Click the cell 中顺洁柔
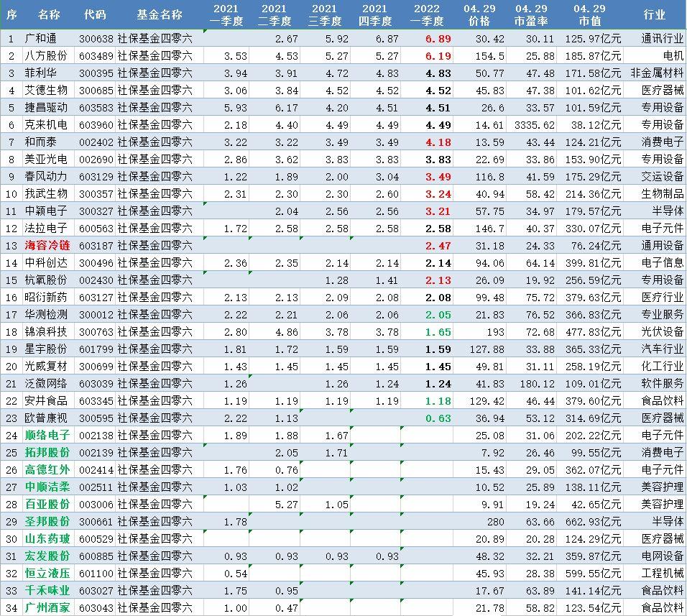The image size is (687, 616). tap(47, 487)
